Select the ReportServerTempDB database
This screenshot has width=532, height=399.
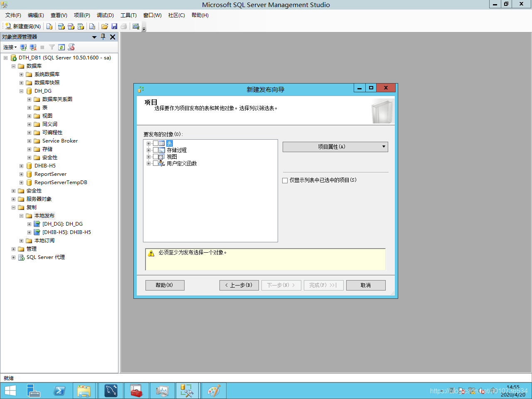61,182
